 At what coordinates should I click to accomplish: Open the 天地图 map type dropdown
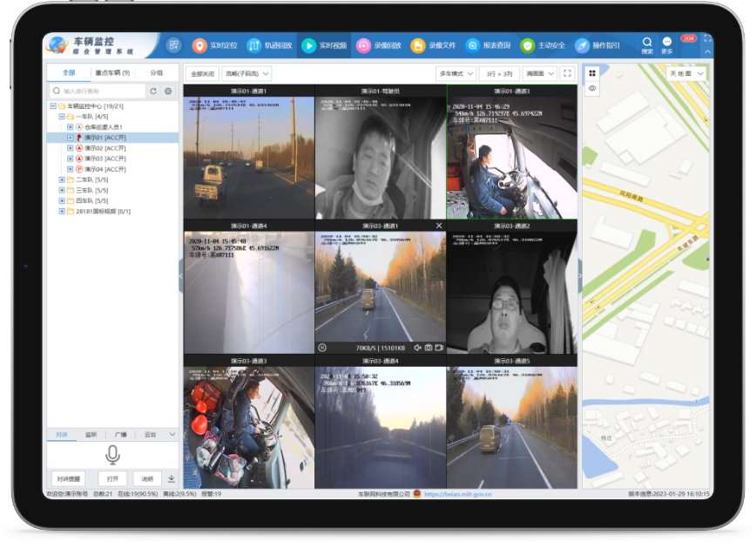pyautogui.click(x=686, y=74)
